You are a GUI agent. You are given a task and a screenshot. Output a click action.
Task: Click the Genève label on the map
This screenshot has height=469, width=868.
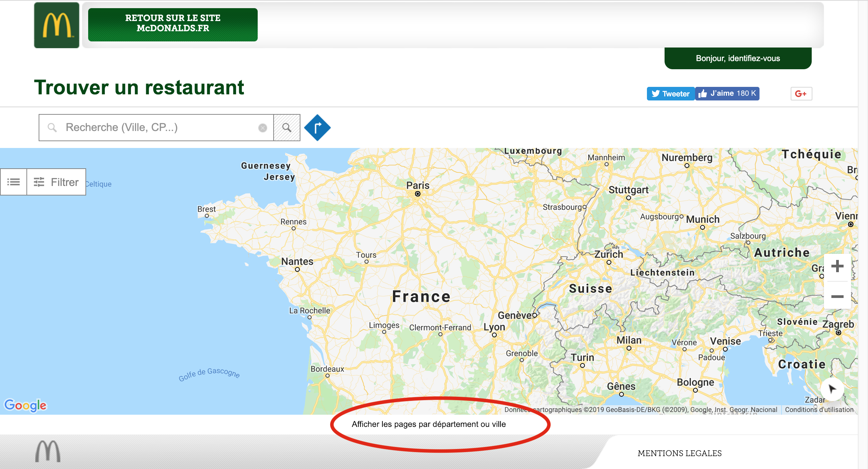tap(515, 315)
